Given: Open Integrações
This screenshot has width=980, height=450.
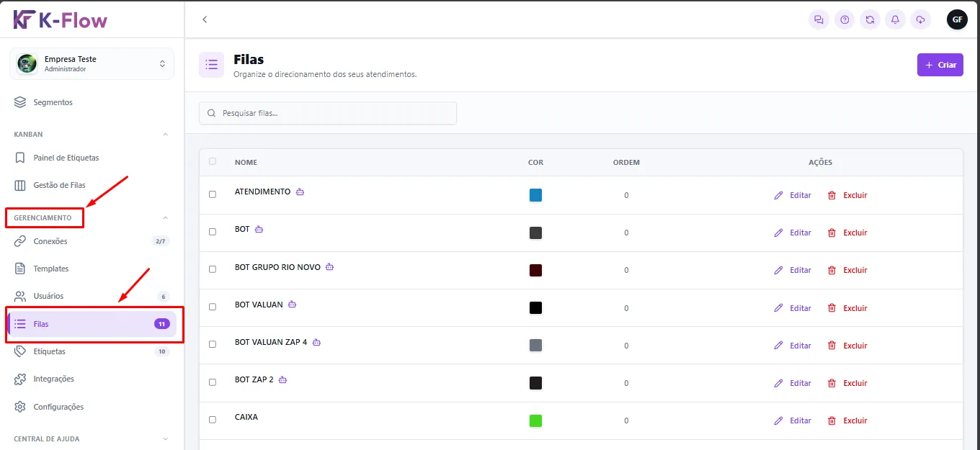Looking at the screenshot, I should 92,379.
